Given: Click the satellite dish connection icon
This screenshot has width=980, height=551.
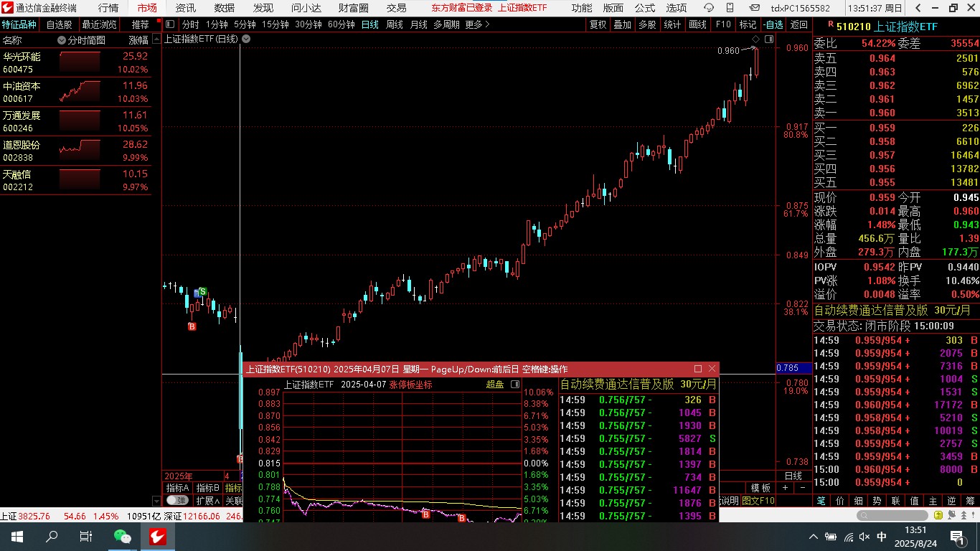Looking at the screenshot, I should click(x=951, y=515).
